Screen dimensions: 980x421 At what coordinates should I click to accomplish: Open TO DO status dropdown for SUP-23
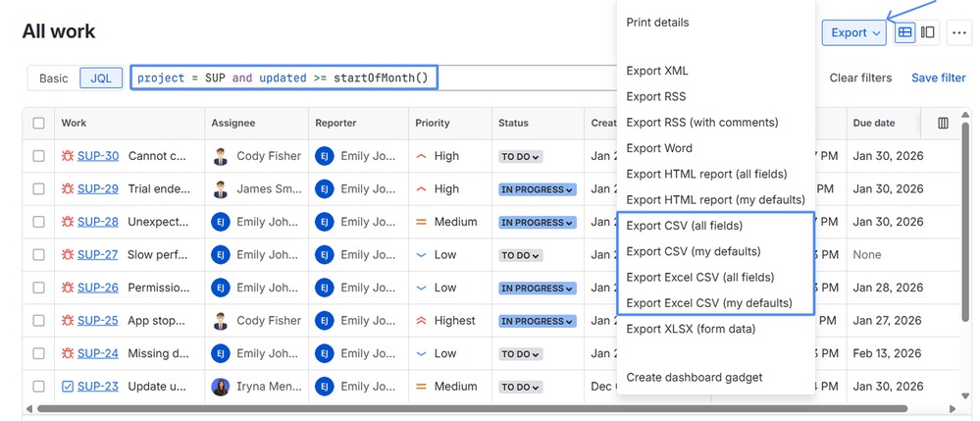click(x=521, y=388)
